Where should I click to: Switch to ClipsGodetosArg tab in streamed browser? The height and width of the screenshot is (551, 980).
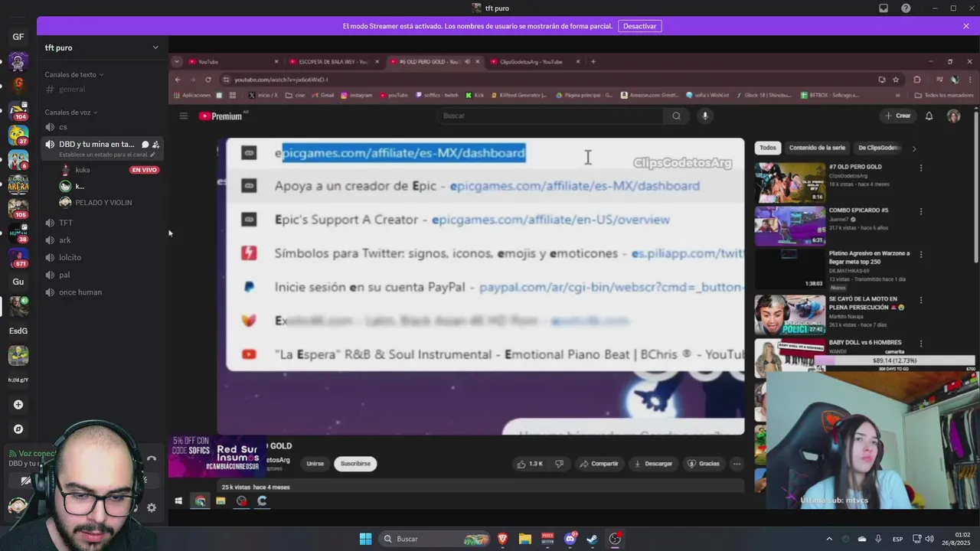pyautogui.click(x=531, y=62)
